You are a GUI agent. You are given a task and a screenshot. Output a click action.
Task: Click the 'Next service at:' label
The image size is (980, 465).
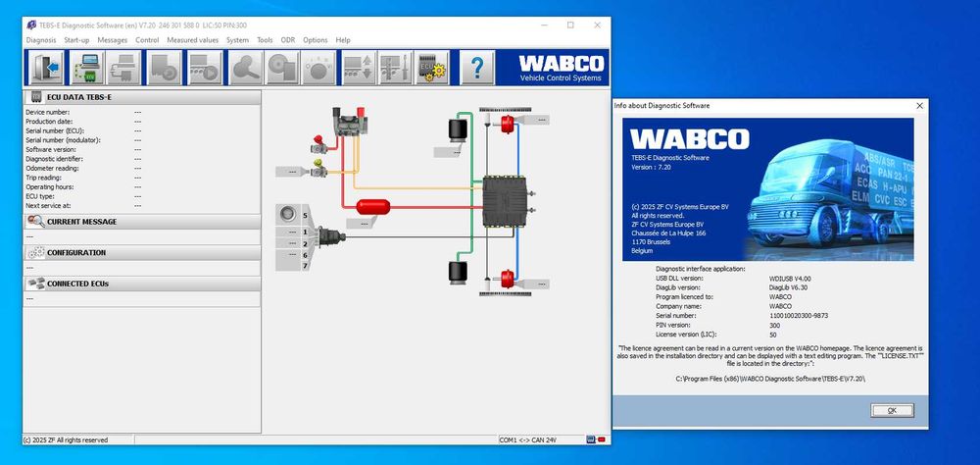(x=48, y=205)
